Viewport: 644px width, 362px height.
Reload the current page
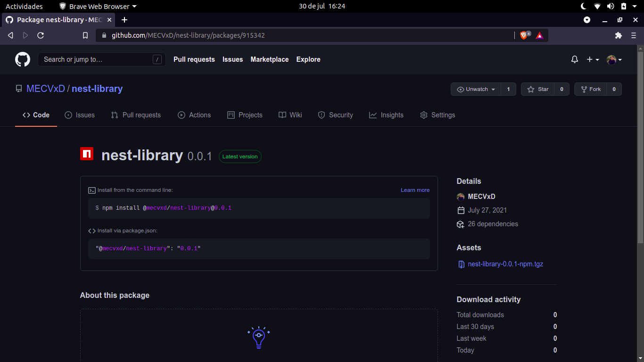(41, 35)
